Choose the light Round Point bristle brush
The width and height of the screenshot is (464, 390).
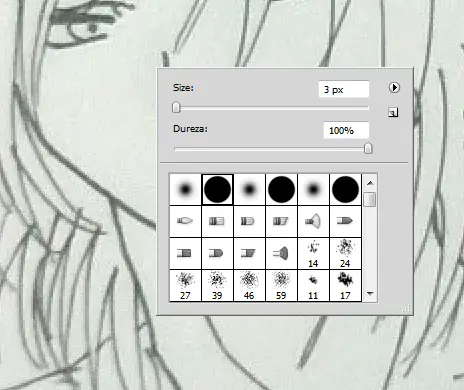(x=185, y=221)
